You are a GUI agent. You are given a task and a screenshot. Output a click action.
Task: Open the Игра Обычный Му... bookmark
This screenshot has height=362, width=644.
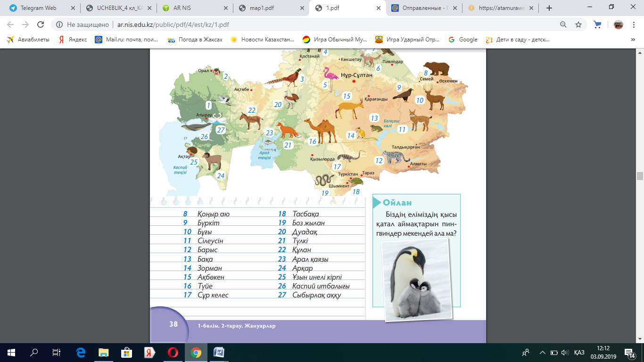click(335, 40)
